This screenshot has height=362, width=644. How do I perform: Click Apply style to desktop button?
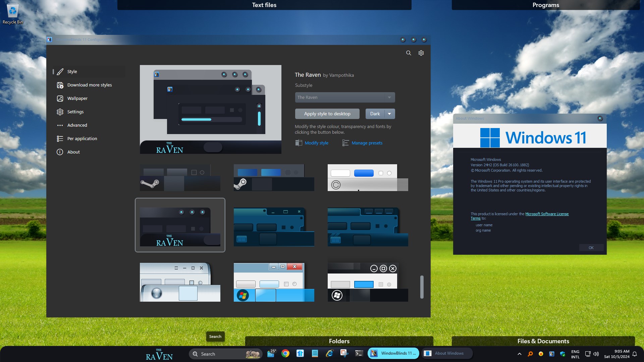tap(327, 114)
